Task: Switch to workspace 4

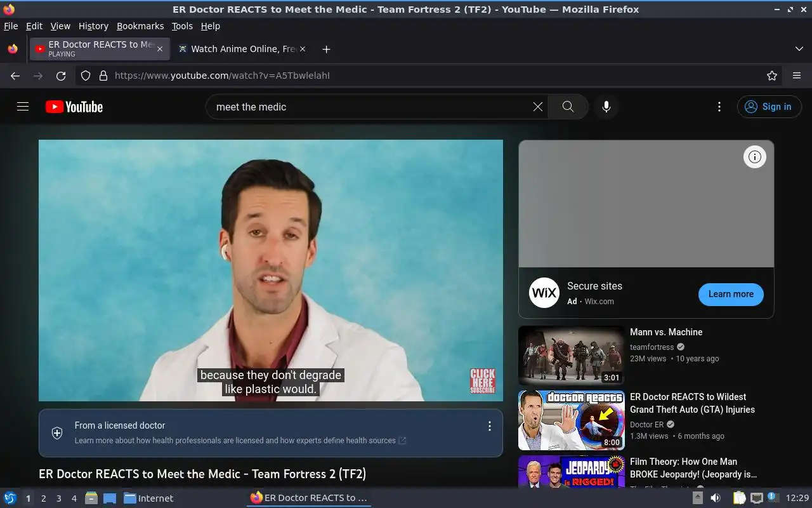Action: [x=74, y=498]
